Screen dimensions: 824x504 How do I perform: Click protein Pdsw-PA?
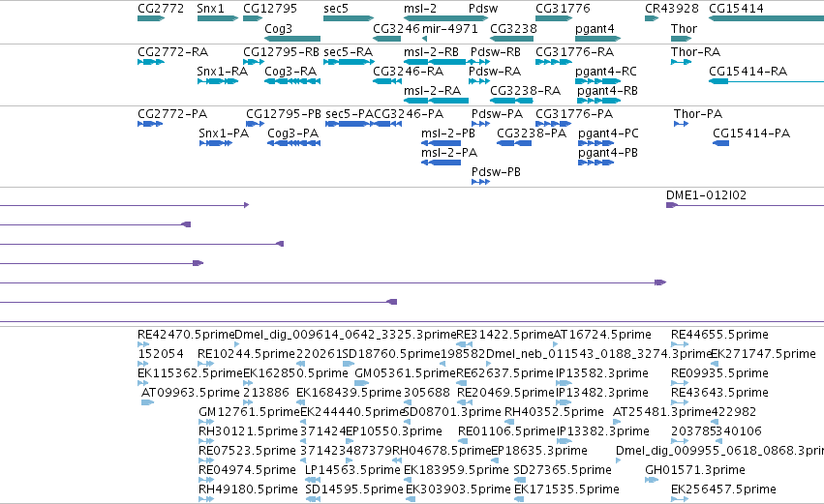pos(481,124)
